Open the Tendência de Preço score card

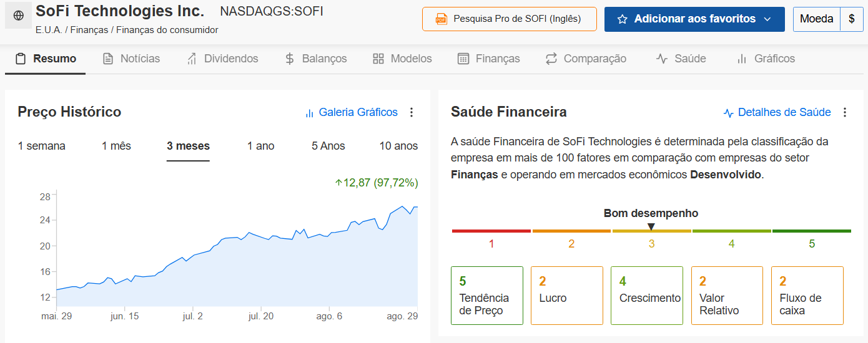[487, 296]
